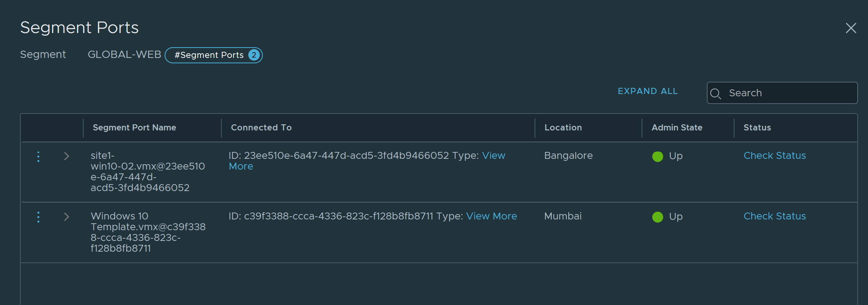Check Status of the Bangalore port
The width and height of the screenshot is (868, 305).
point(774,156)
